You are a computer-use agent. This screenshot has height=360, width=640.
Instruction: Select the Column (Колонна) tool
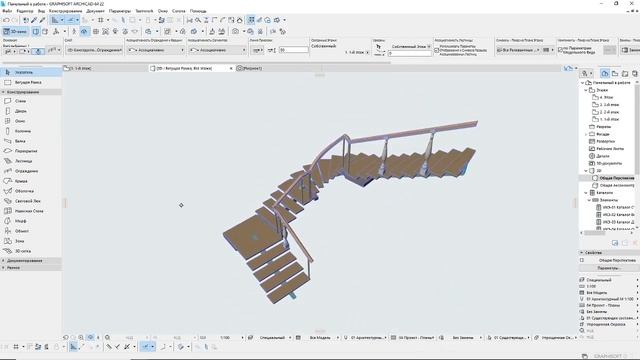pos(31,131)
